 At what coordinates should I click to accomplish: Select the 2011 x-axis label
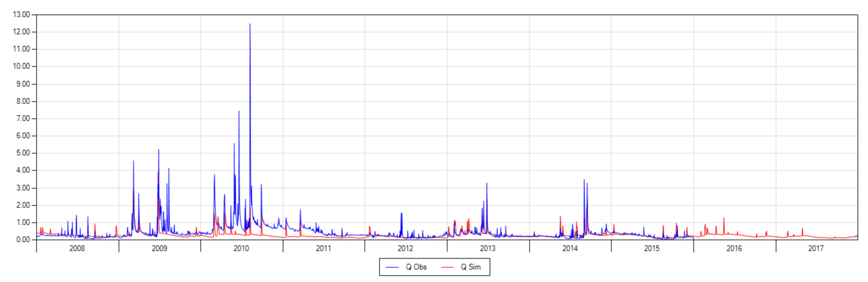323,248
